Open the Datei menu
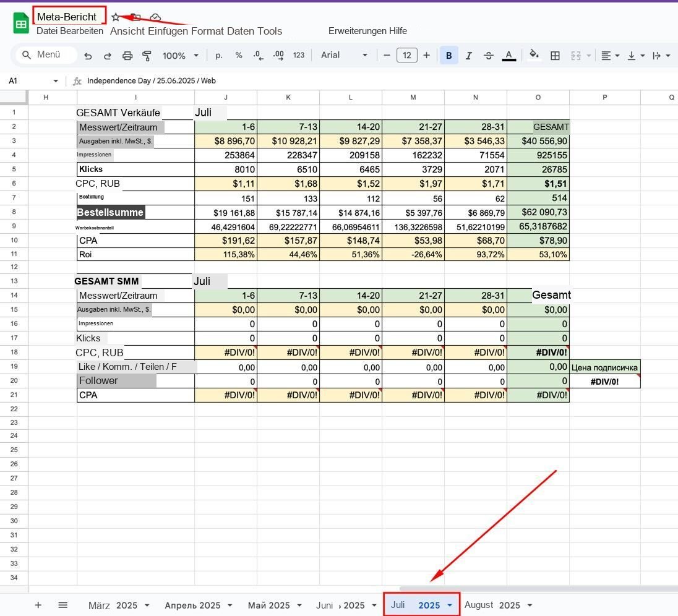 coord(47,31)
